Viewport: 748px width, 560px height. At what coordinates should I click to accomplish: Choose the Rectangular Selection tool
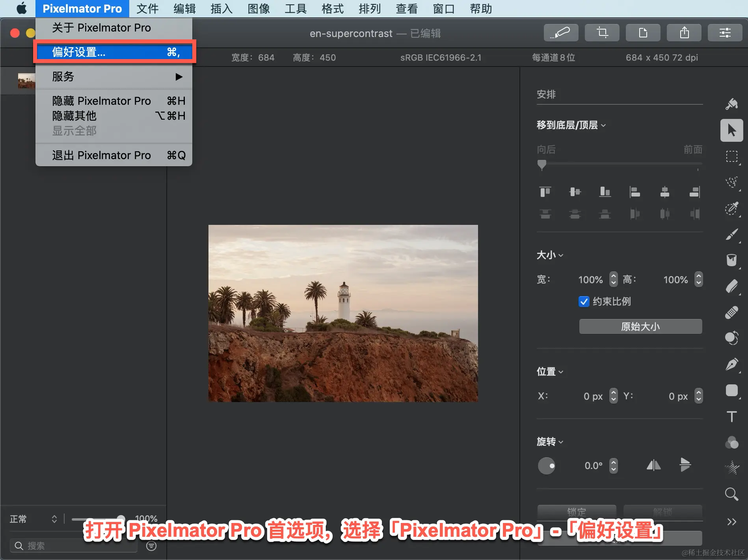pos(732,156)
